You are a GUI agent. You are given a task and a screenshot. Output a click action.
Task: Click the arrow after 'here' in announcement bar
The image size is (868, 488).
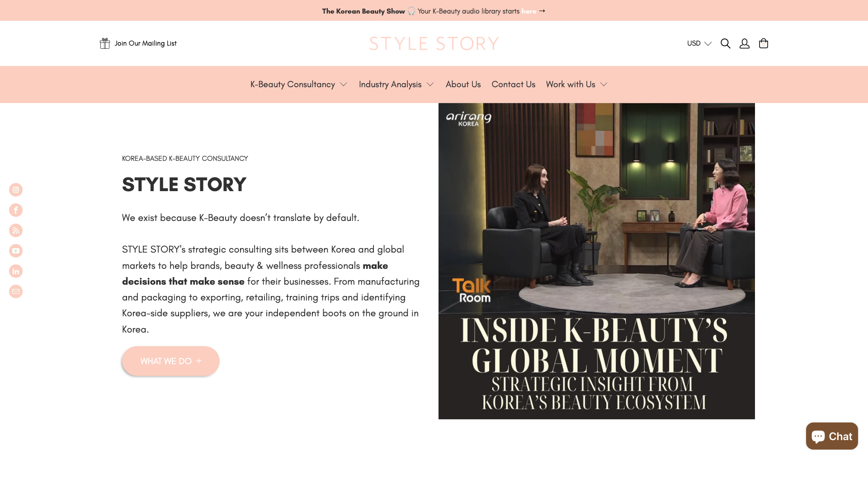pos(542,11)
